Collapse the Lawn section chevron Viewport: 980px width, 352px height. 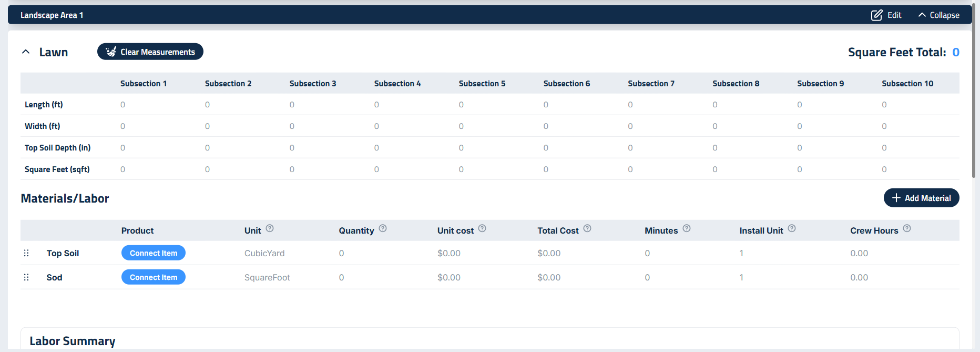pos(26,52)
